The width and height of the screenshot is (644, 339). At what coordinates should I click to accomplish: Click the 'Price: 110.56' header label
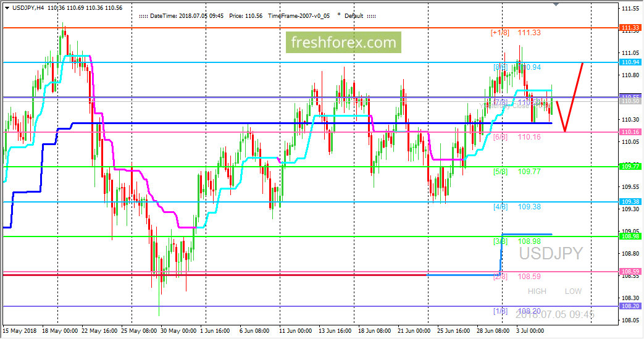pyautogui.click(x=246, y=16)
